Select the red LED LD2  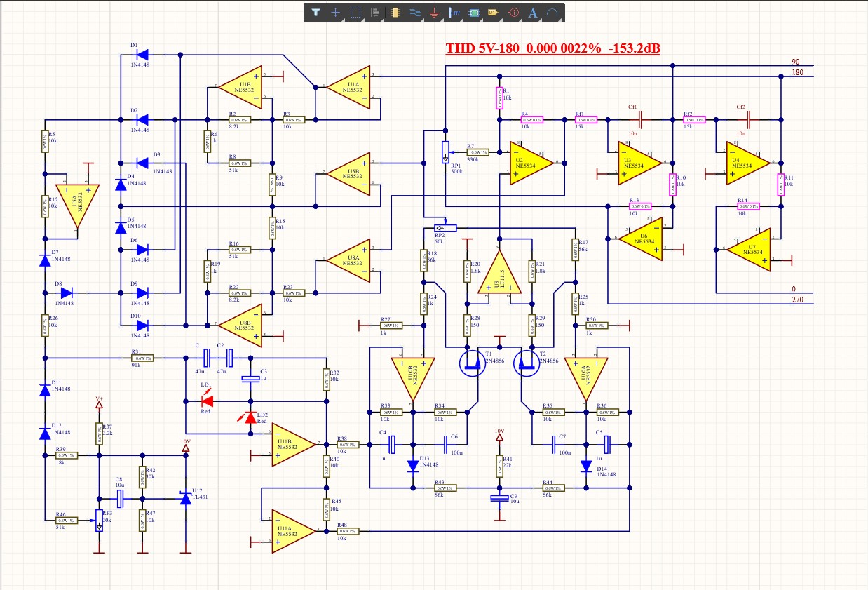pyautogui.click(x=250, y=417)
